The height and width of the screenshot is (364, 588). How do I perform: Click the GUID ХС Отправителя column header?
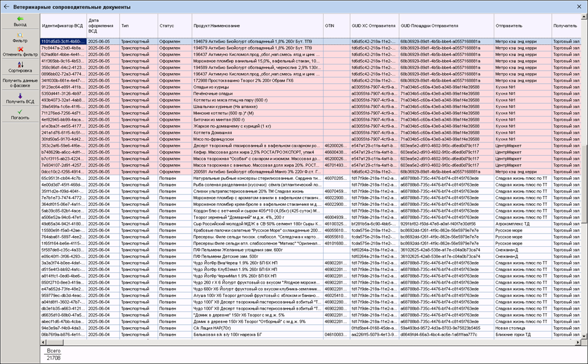click(x=373, y=26)
